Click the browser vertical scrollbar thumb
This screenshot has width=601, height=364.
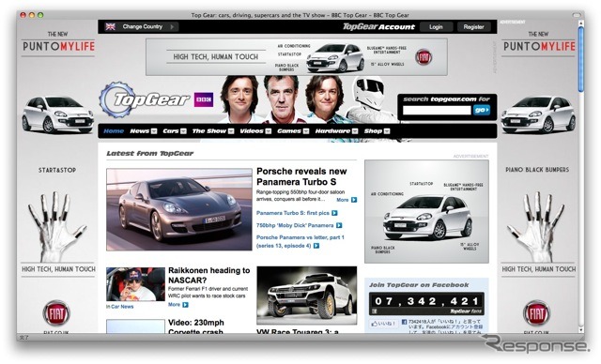coord(581,59)
